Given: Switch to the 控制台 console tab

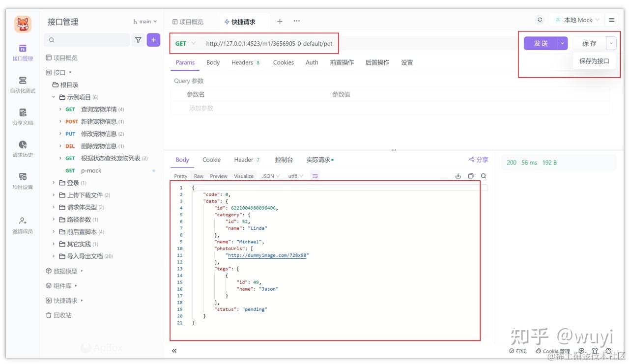Looking at the screenshot, I should [x=284, y=159].
